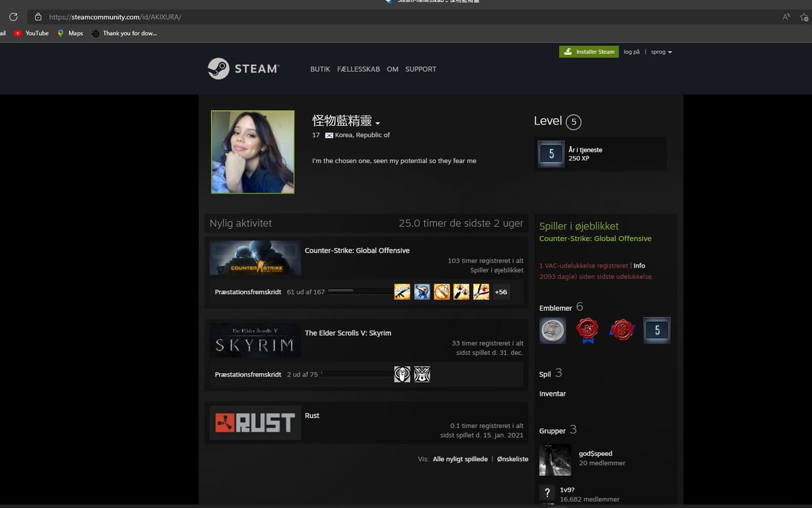Open the Spil games count link
This screenshot has width=812, height=508.
(x=545, y=374)
